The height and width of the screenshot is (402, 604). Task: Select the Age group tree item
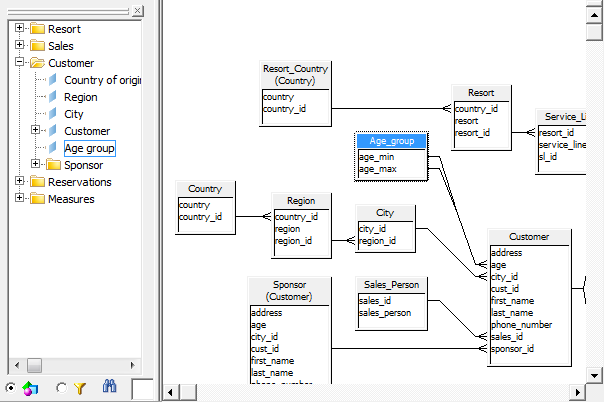(89, 148)
